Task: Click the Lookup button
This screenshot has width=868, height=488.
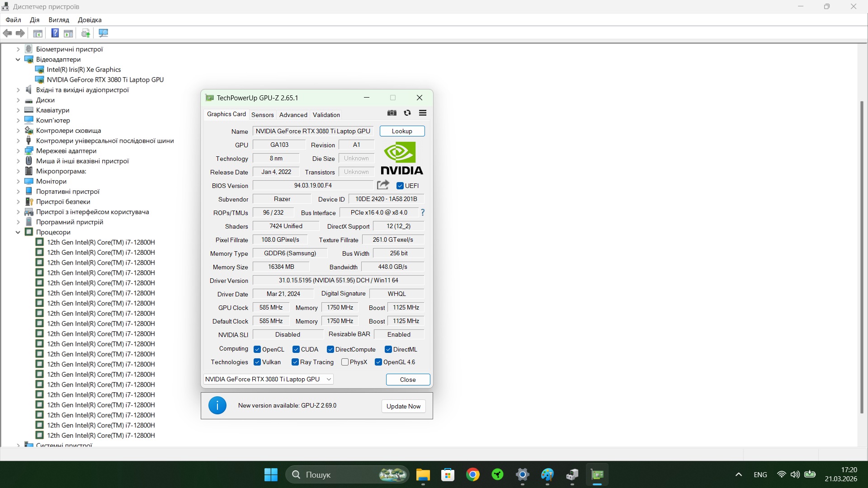Action: point(402,131)
